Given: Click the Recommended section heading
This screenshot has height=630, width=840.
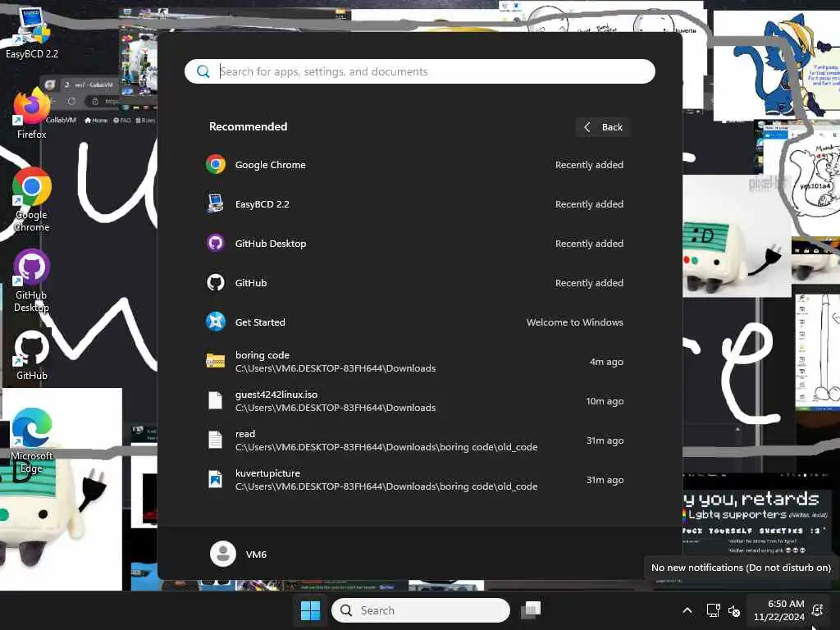Looking at the screenshot, I should 248,126.
